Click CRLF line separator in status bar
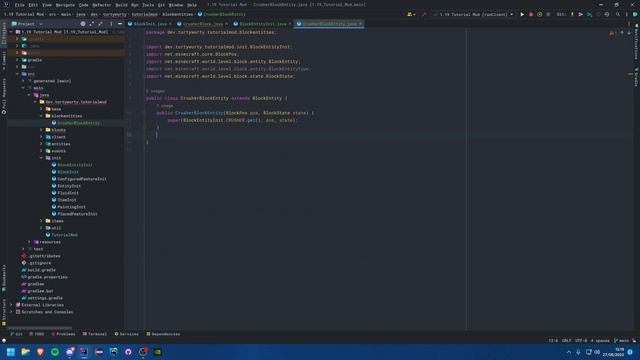 (x=566, y=340)
